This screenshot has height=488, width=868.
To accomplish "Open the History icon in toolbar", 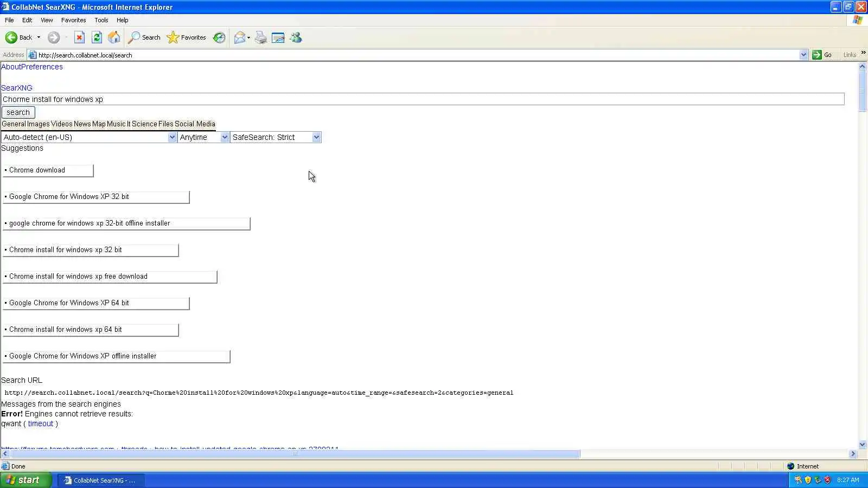I will [219, 37].
